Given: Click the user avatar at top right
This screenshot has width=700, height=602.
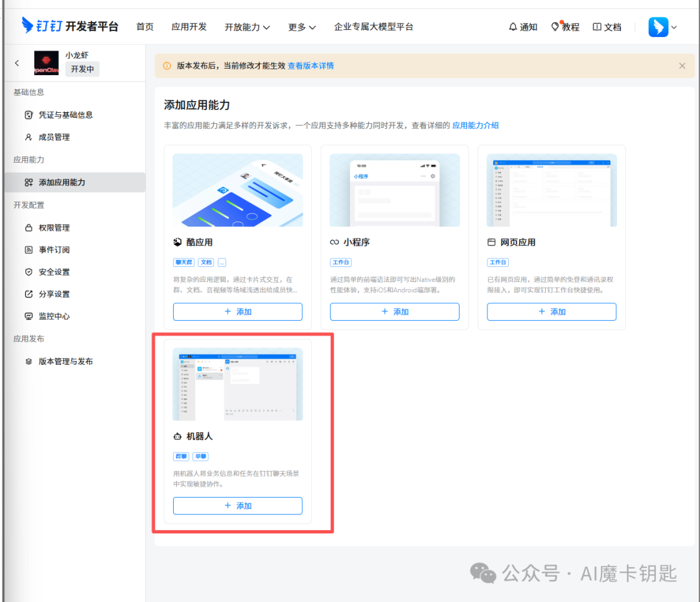Looking at the screenshot, I should point(658,27).
